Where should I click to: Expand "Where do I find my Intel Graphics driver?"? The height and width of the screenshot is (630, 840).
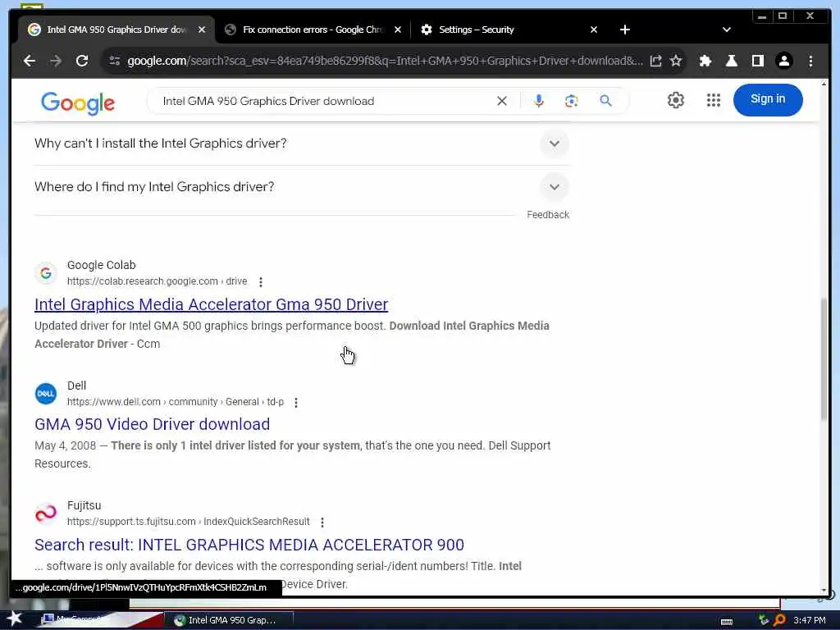click(x=301, y=187)
